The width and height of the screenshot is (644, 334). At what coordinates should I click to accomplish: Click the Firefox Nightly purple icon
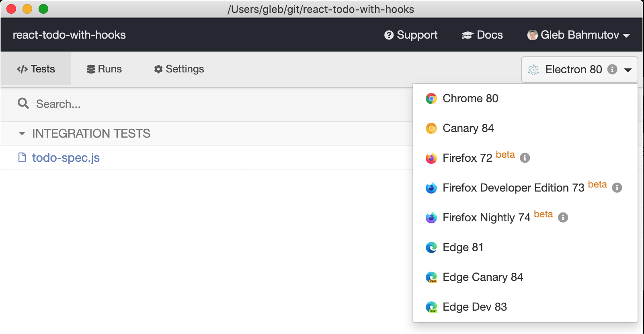[x=431, y=218]
